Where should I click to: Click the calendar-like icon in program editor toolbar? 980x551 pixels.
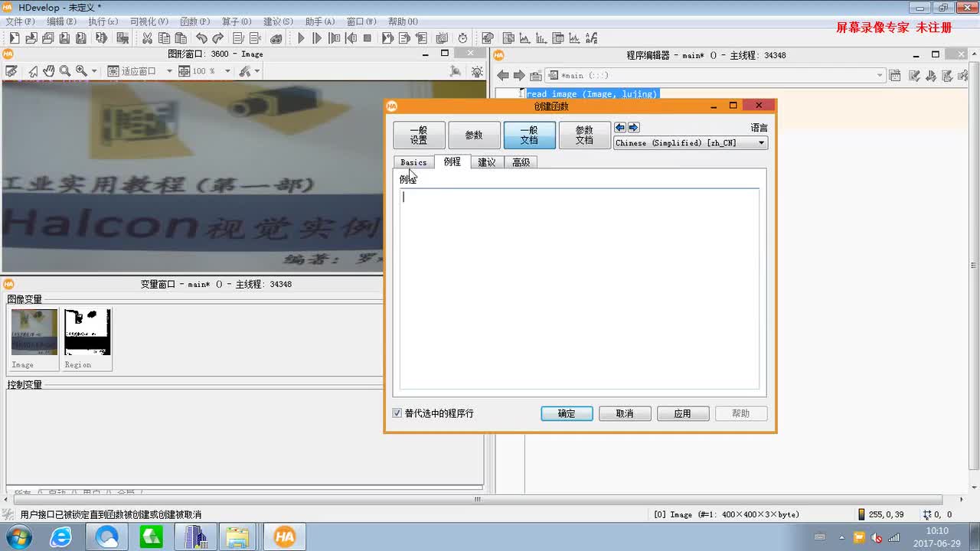[893, 75]
